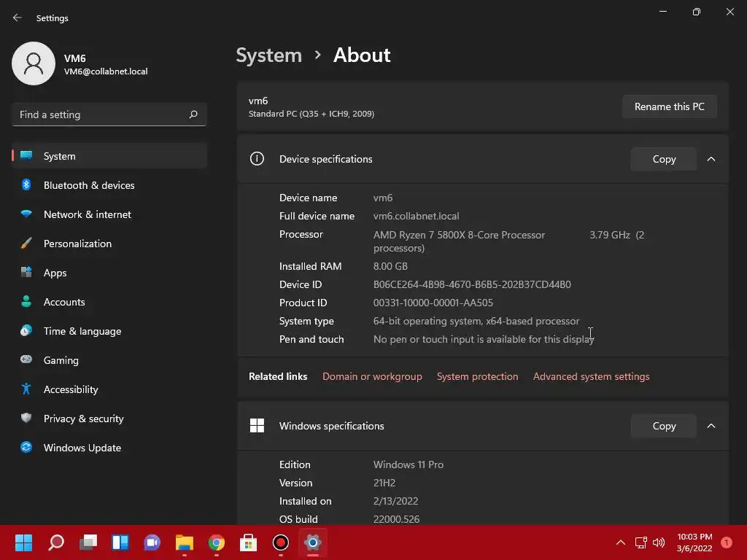747x560 pixels.
Task: Open the network icon in the system tray
Action: [640, 542]
